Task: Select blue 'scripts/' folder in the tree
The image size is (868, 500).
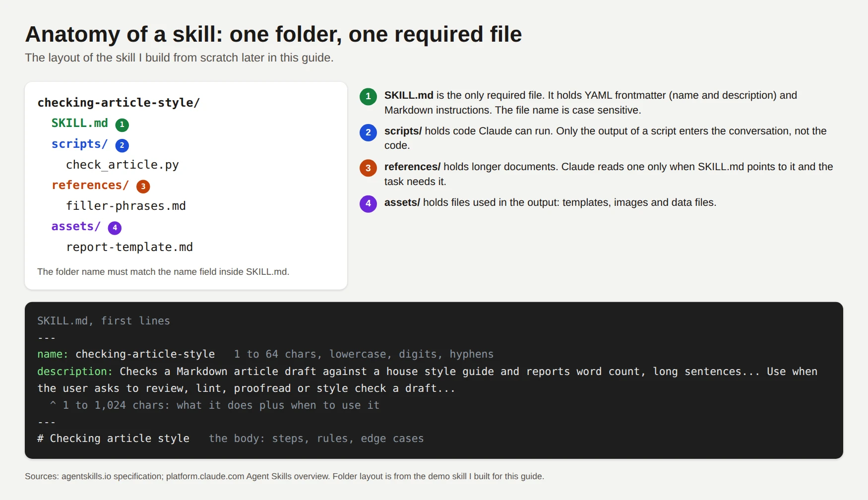Action: (80, 144)
